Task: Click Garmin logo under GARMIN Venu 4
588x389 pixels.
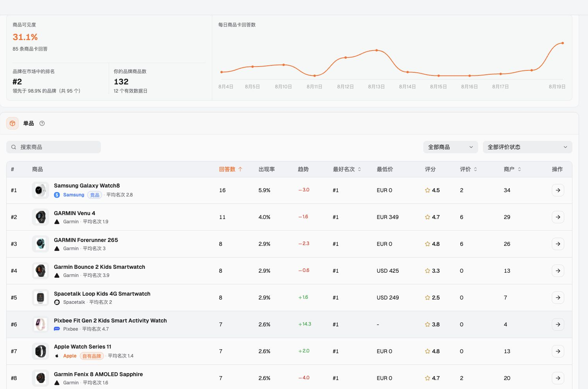Action: click(x=57, y=222)
